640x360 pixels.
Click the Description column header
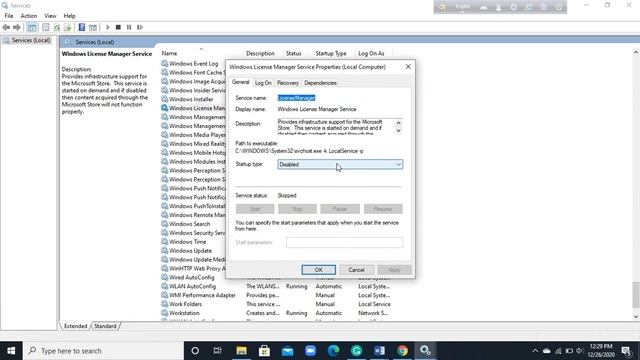point(260,53)
